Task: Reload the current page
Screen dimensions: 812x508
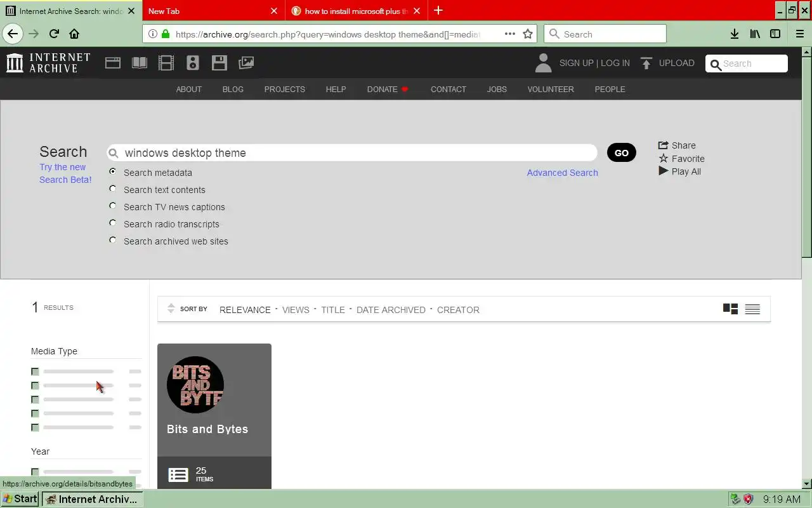Action: coord(54,34)
